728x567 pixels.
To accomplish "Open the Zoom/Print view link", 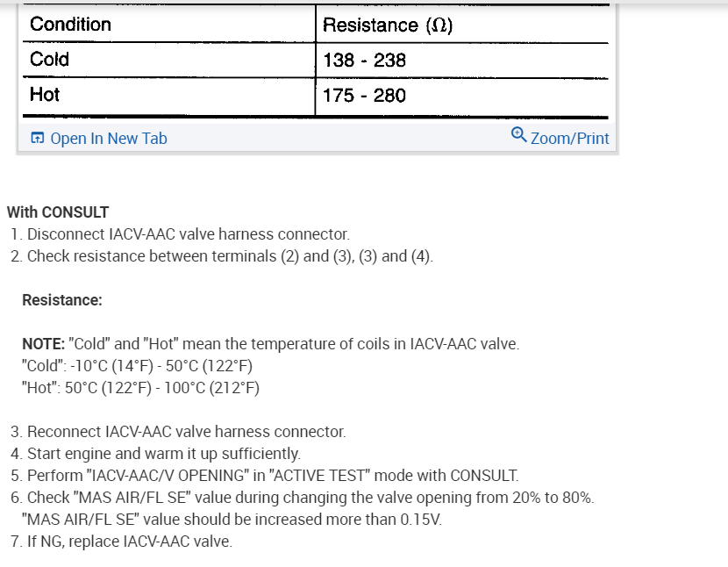I will tap(569, 139).
